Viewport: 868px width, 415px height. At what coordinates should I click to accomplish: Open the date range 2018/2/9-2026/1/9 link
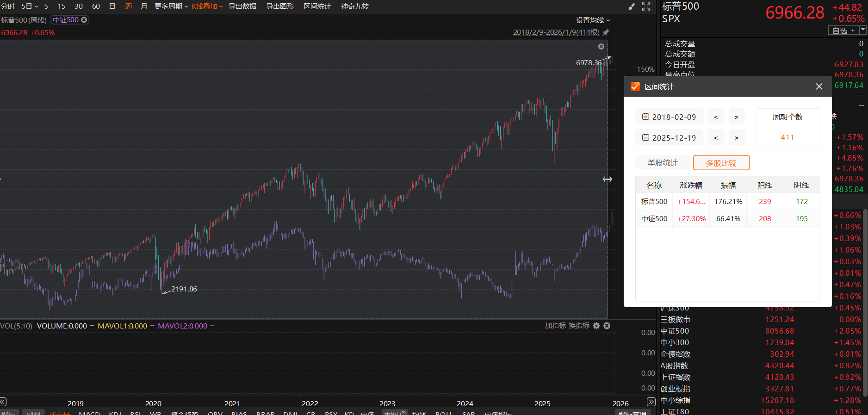click(556, 32)
